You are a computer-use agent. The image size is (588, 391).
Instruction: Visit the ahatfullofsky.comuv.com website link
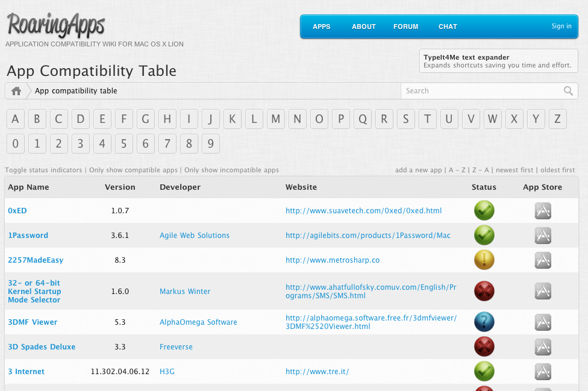(371, 291)
